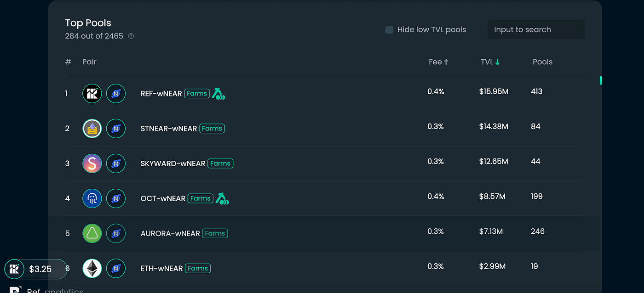Click the SKYWARD token icon
This screenshot has width=644, height=293.
tap(92, 163)
